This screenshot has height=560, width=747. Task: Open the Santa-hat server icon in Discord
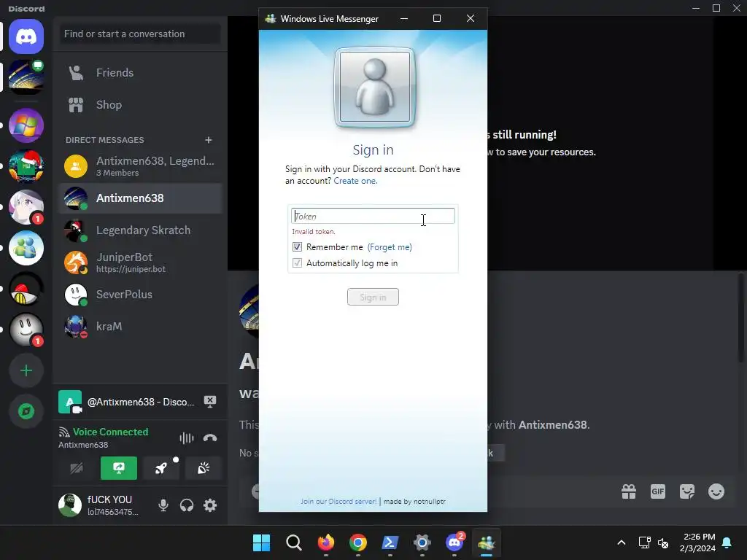coord(26,166)
